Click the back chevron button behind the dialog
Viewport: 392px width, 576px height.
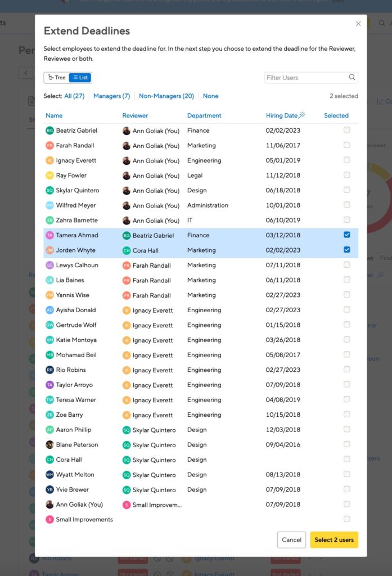(26, 73)
